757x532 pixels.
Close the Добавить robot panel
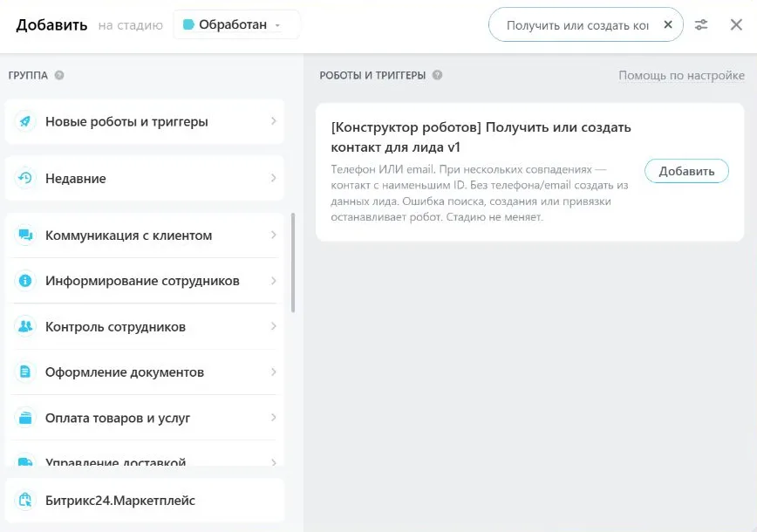coord(736,24)
